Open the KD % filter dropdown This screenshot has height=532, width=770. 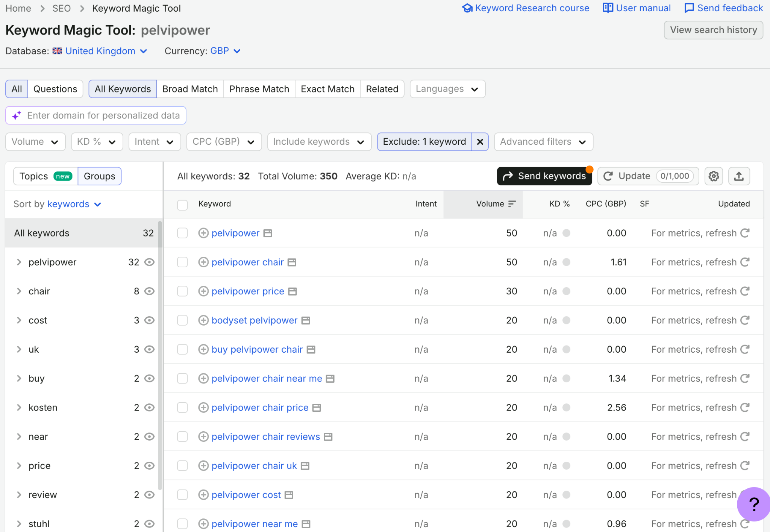97,142
